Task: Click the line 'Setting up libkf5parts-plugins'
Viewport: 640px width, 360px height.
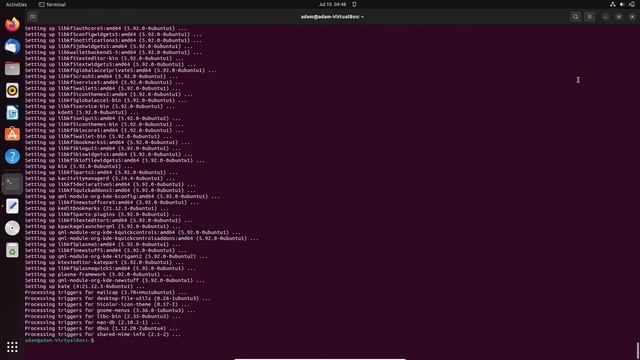Action: (102, 214)
